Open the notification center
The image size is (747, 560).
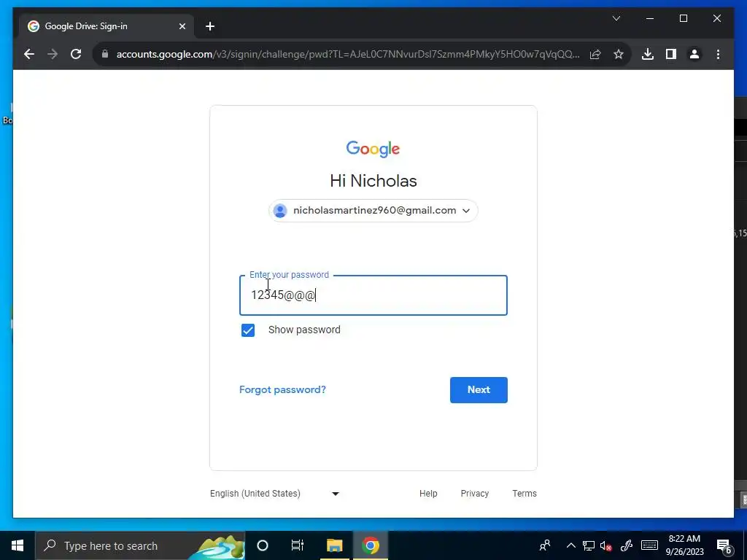coord(724,545)
